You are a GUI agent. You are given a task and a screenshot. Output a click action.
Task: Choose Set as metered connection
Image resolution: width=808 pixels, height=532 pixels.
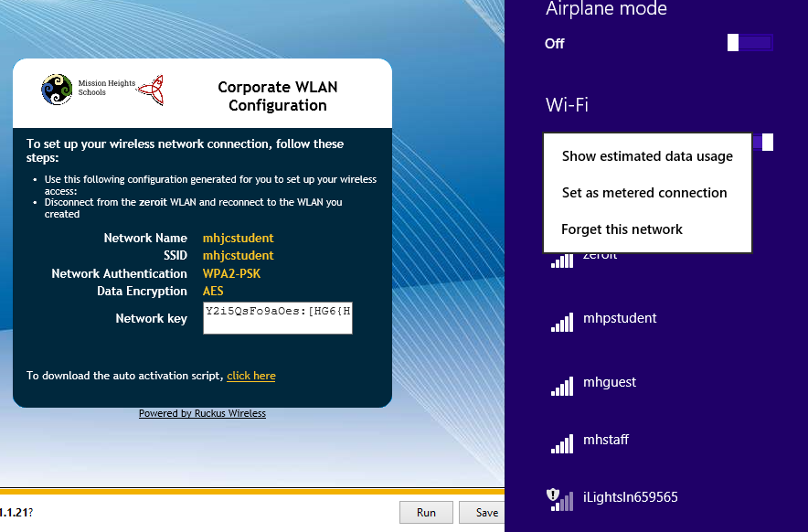click(x=644, y=193)
